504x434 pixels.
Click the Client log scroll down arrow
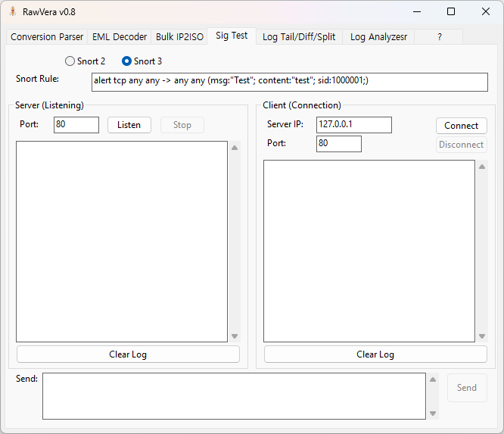click(482, 336)
